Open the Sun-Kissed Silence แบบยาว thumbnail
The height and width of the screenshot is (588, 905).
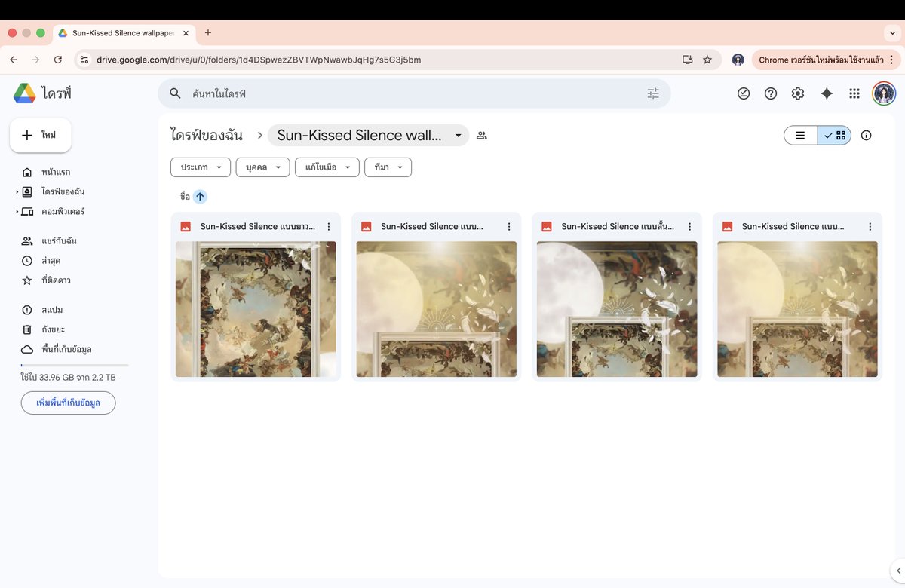tap(256, 309)
